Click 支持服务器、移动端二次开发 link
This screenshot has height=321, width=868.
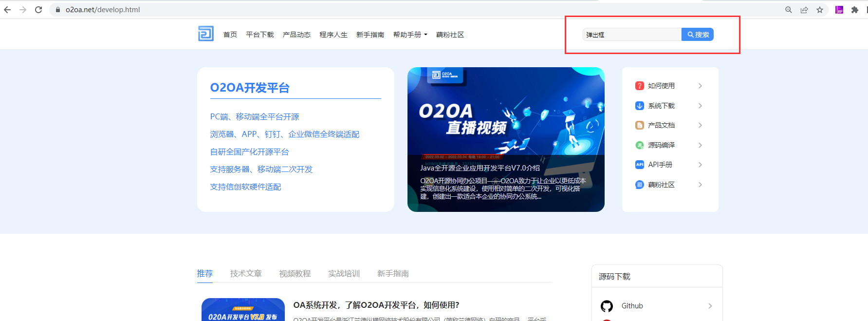pos(261,170)
